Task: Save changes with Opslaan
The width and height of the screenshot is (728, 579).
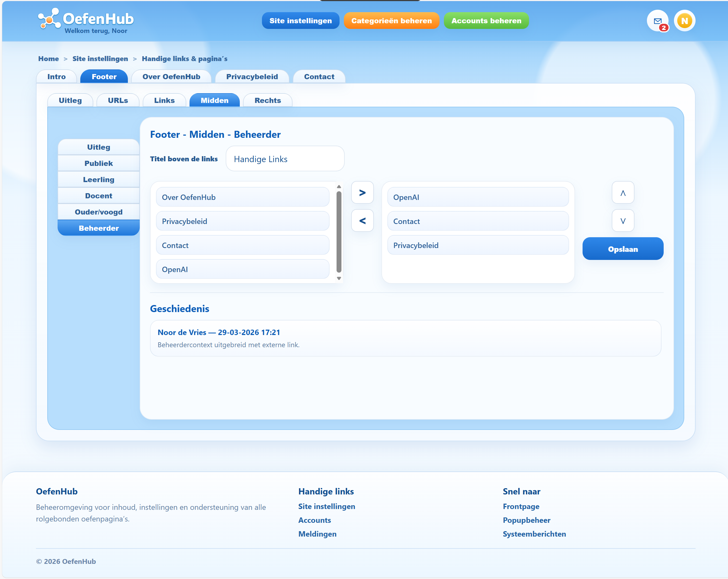Action: click(x=623, y=249)
